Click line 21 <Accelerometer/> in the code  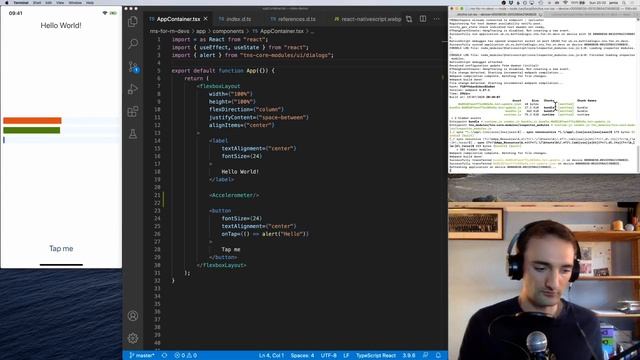coord(234,195)
